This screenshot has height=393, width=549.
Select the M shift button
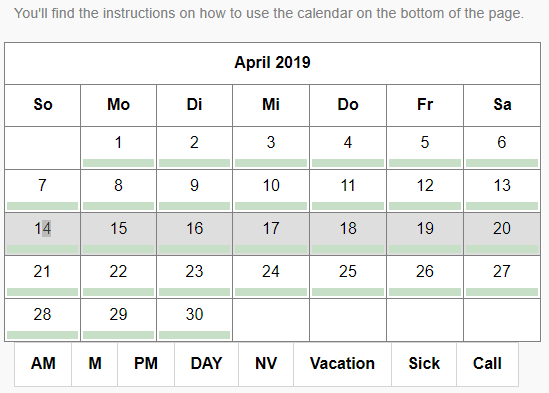point(95,364)
